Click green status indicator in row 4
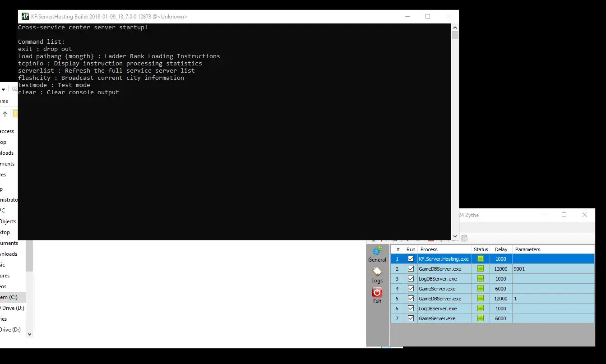 pyautogui.click(x=481, y=289)
